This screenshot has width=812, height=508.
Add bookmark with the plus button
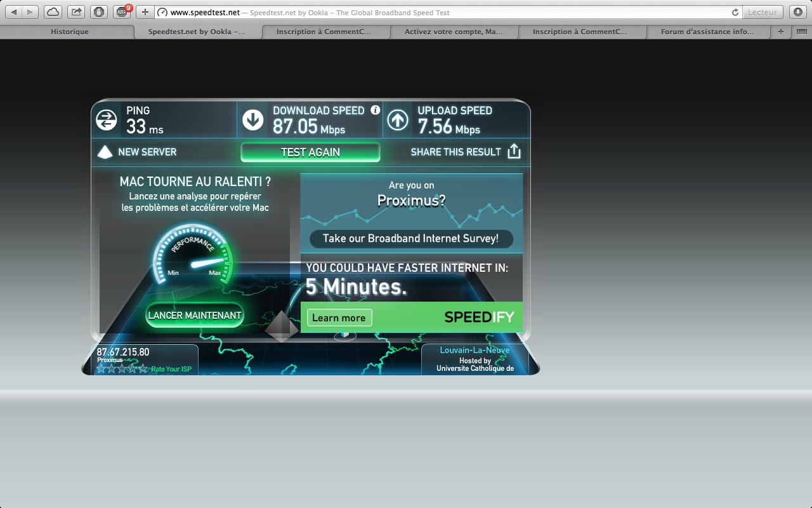click(x=145, y=12)
